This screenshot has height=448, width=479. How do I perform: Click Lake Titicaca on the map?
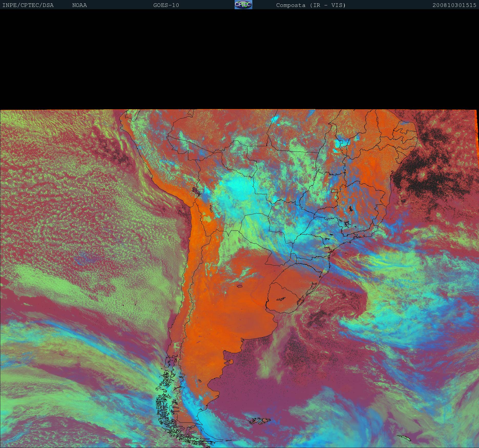(196, 191)
